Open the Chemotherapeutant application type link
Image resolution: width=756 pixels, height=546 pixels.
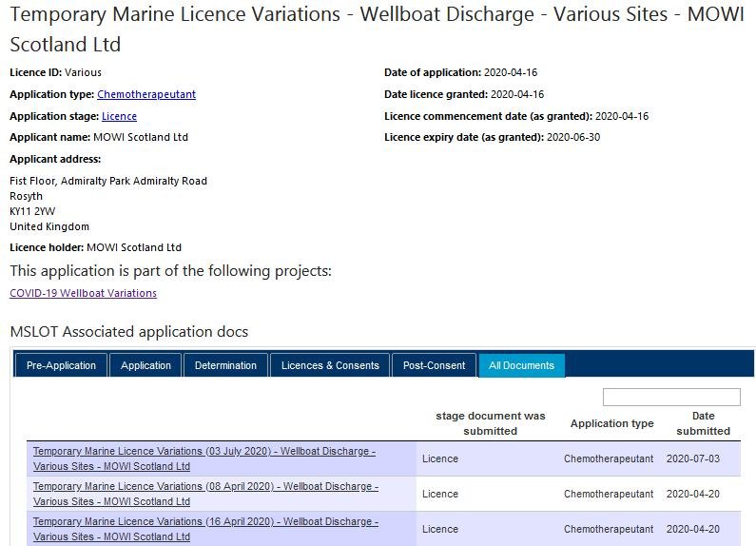(x=145, y=94)
